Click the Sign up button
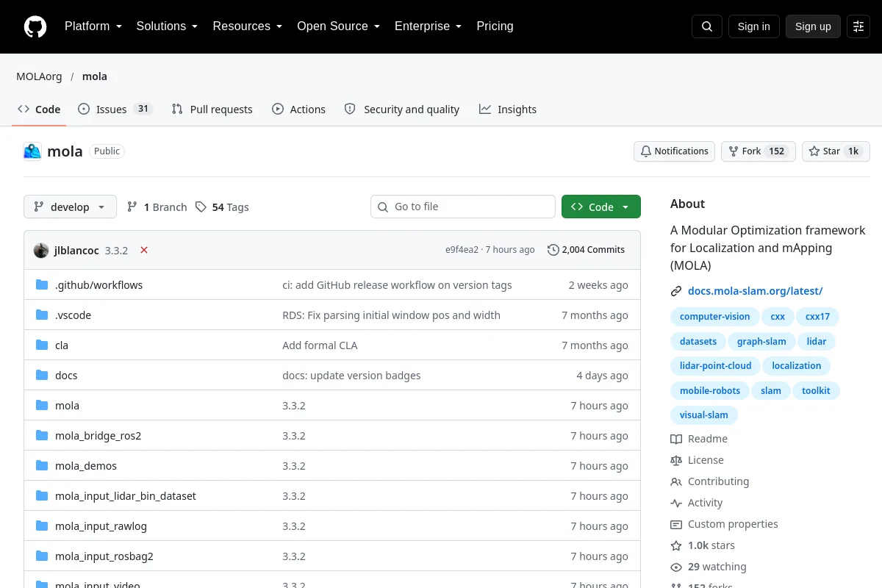882x588 pixels. click(x=813, y=26)
